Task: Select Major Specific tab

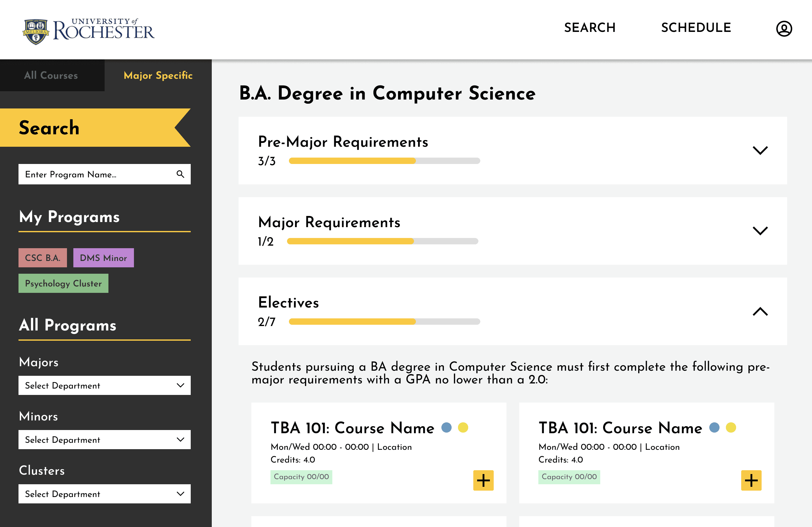Action: [x=158, y=75]
